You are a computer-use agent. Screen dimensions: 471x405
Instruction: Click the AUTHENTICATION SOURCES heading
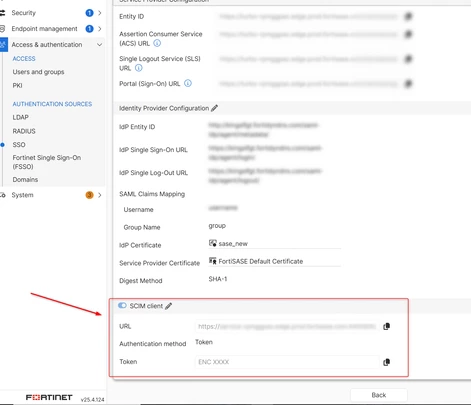point(52,104)
